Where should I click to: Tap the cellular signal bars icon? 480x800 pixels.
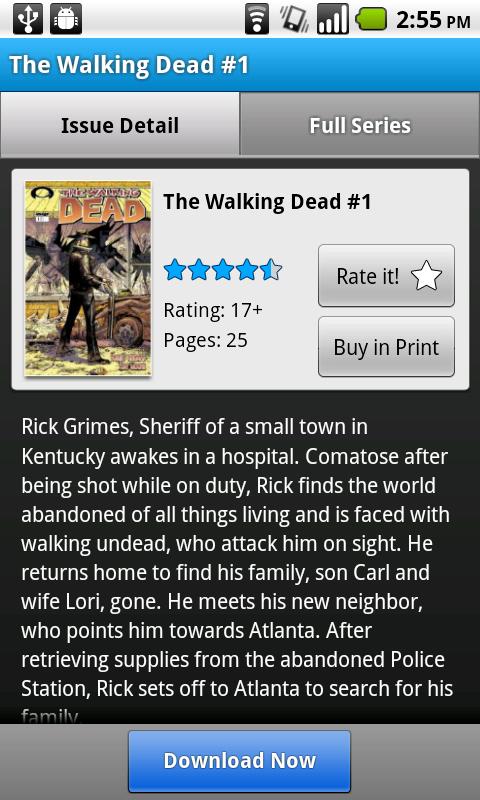[333, 19]
